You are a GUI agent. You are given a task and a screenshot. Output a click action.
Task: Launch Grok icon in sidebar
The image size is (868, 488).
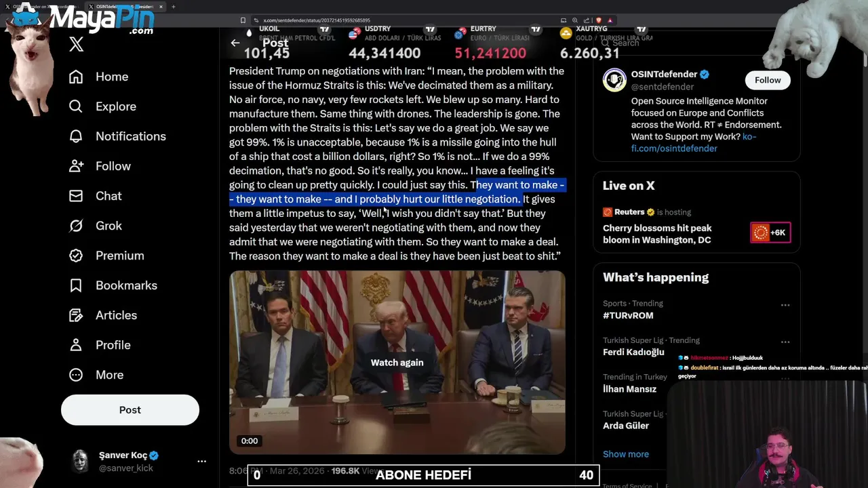76,226
